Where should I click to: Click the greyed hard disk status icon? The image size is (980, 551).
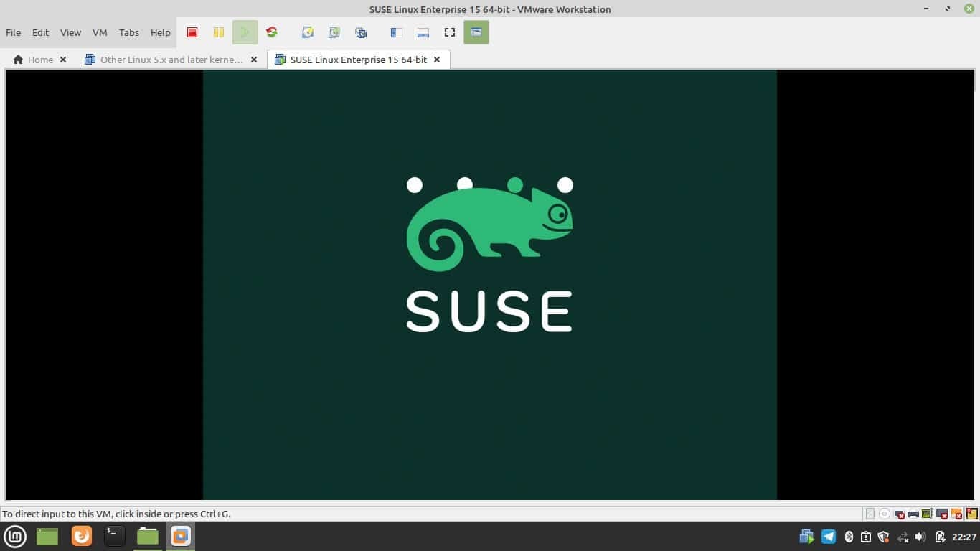870,514
